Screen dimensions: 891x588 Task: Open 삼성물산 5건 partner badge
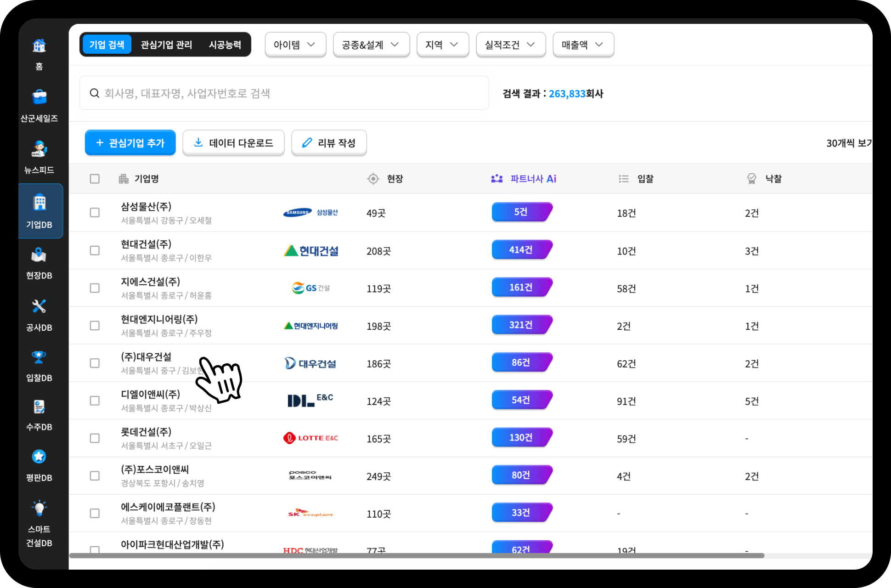(x=522, y=212)
